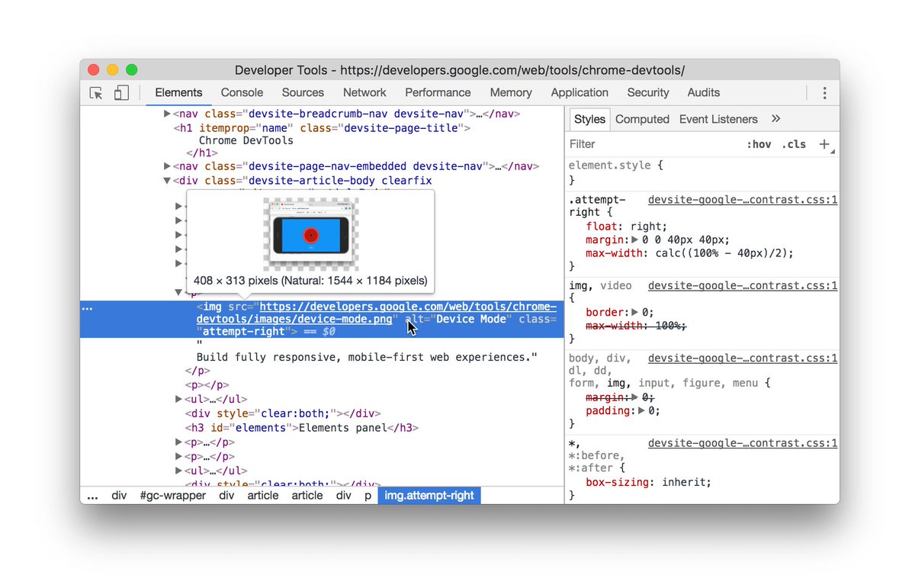
Task: Show more Styles pane tabs with chevron
Action: coord(776,119)
